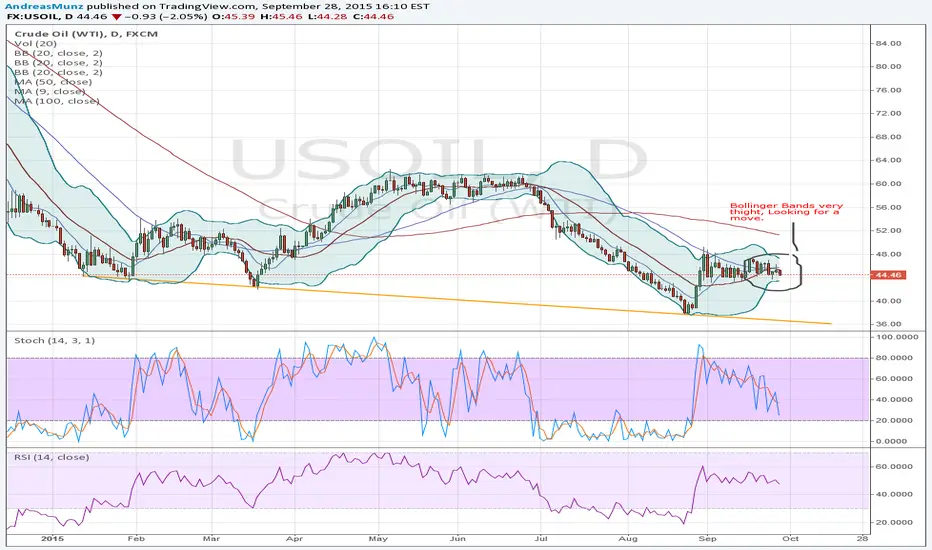Screen dimensions: 932x550
Task: Click the Oct time axis label
Action: [x=790, y=539]
